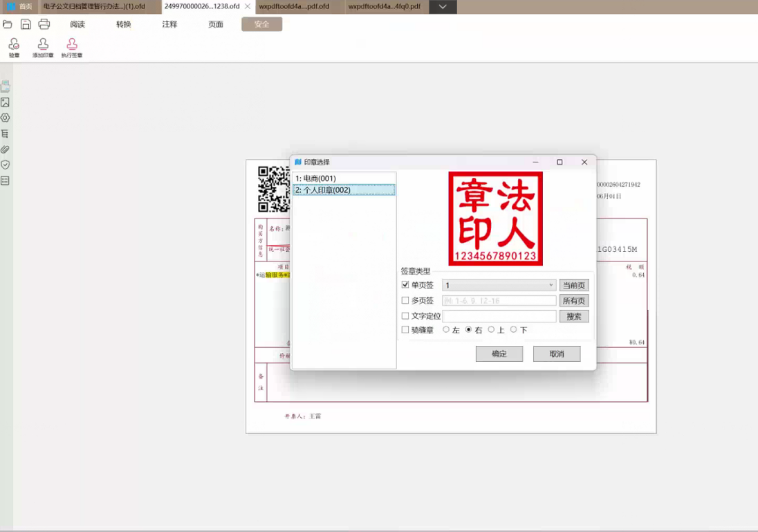Image resolution: width=758 pixels, height=532 pixels.
Task: Select the 右 radio option
Action: pos(468,329)
